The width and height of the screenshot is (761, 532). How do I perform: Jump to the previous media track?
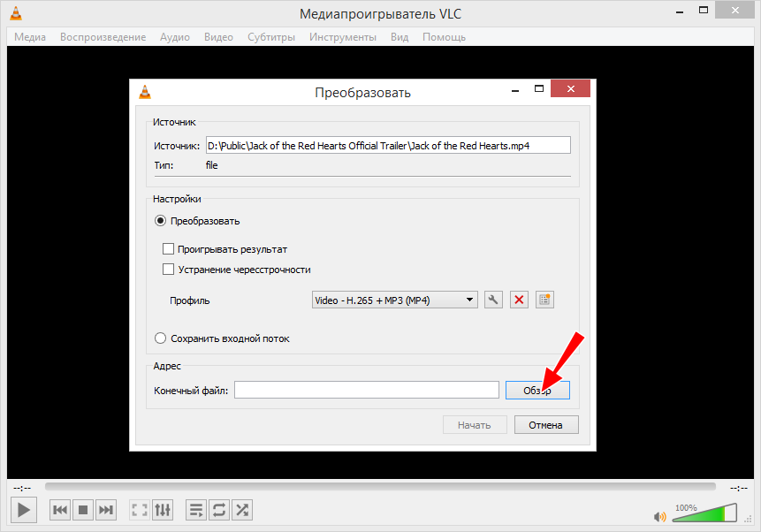coord(60,510)
